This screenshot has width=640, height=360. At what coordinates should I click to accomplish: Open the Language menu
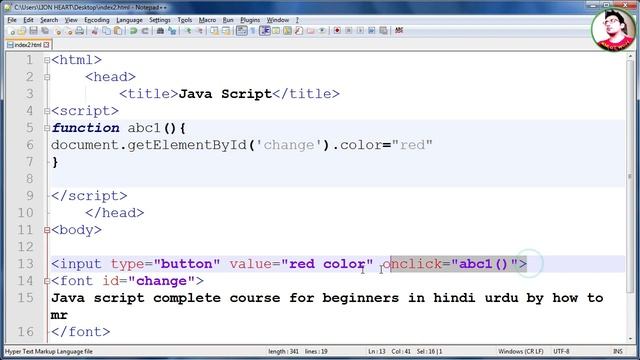129,20
